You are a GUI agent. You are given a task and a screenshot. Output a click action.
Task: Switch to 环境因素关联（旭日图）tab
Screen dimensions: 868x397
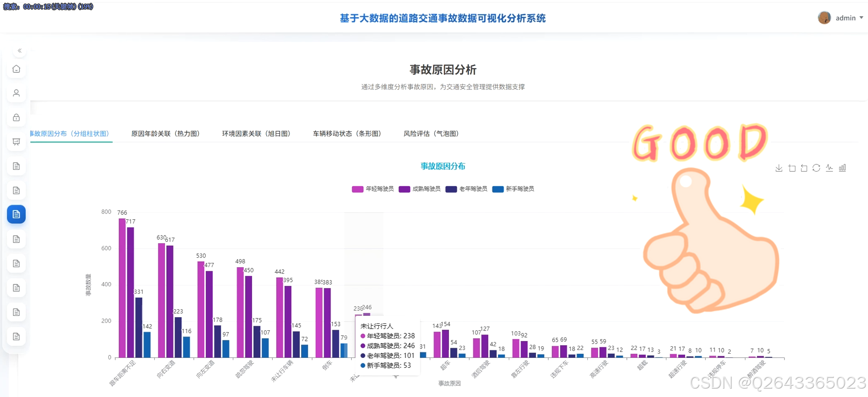(x=256, y=134)
